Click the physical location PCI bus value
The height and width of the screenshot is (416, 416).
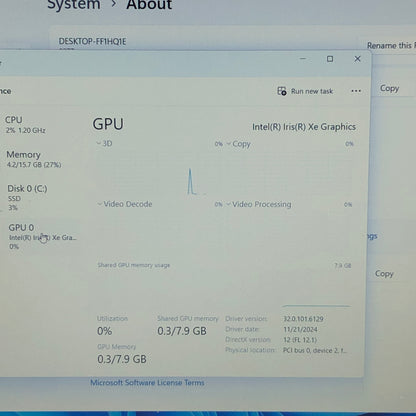[x=315, y=350]
